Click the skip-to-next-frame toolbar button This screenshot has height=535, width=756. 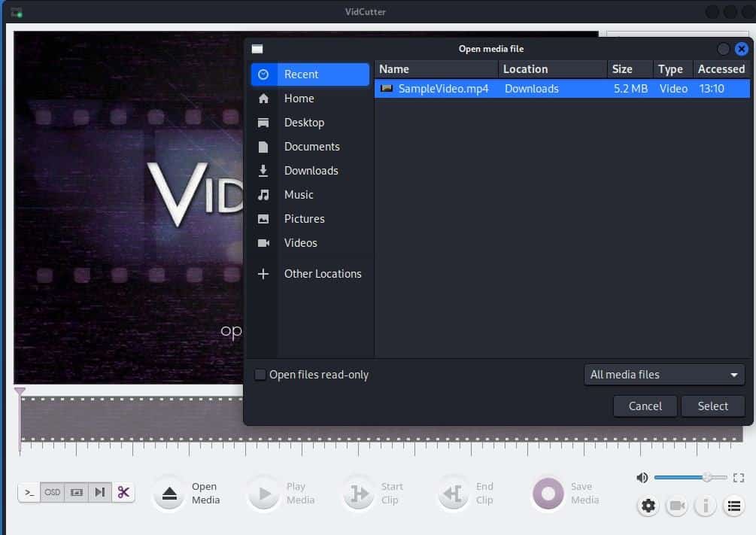point(100,493)
